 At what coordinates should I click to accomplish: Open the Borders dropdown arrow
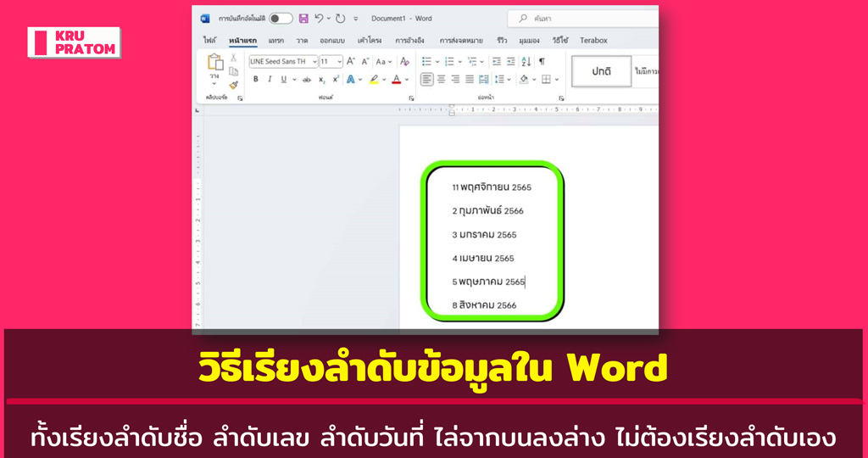click(x=557, y=81)
